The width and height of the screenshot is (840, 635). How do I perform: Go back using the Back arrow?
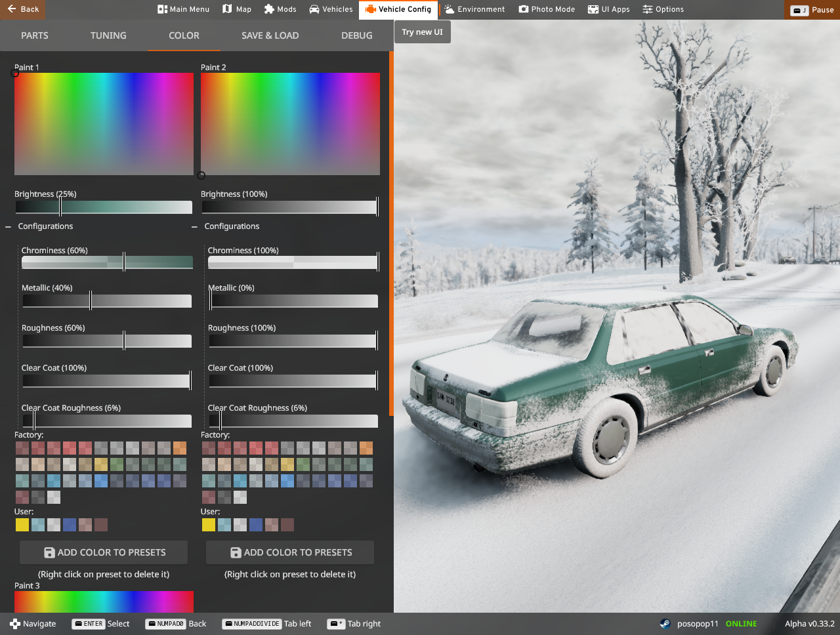pos(23,9)
